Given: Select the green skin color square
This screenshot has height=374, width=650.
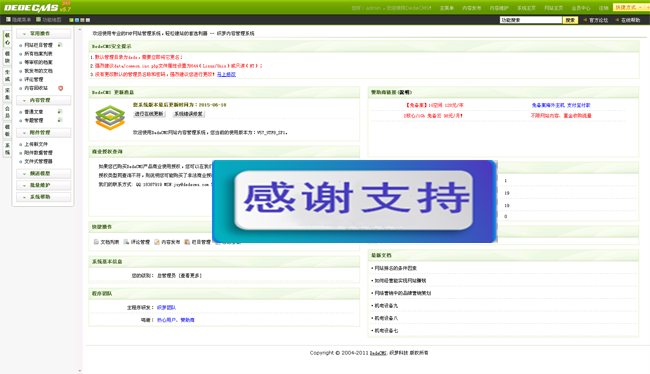Looking at the screenshot, I should (71, 20).
